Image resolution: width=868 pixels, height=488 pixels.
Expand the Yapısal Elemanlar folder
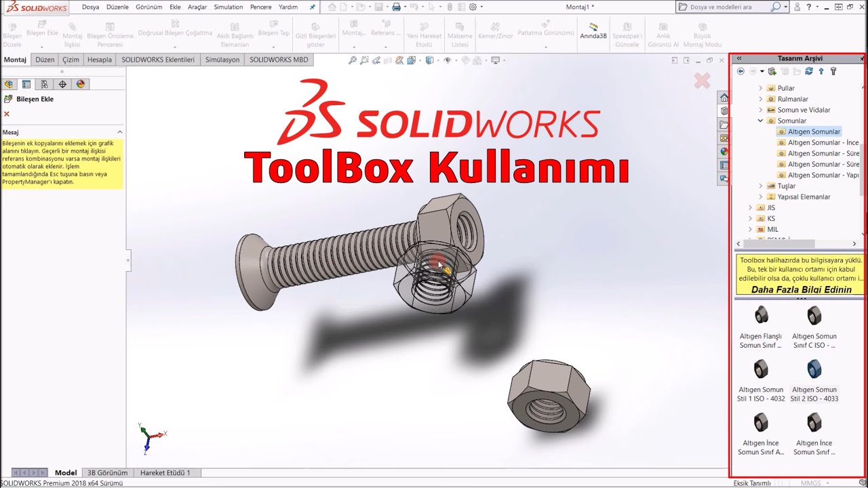(x=761, y=197)
